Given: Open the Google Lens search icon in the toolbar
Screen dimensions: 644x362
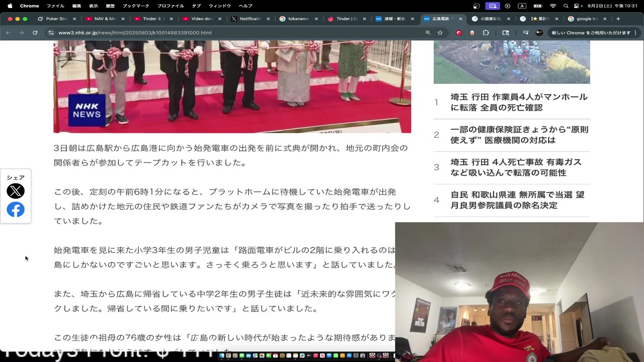Looking at the screenshot, I should pos(506,33).
